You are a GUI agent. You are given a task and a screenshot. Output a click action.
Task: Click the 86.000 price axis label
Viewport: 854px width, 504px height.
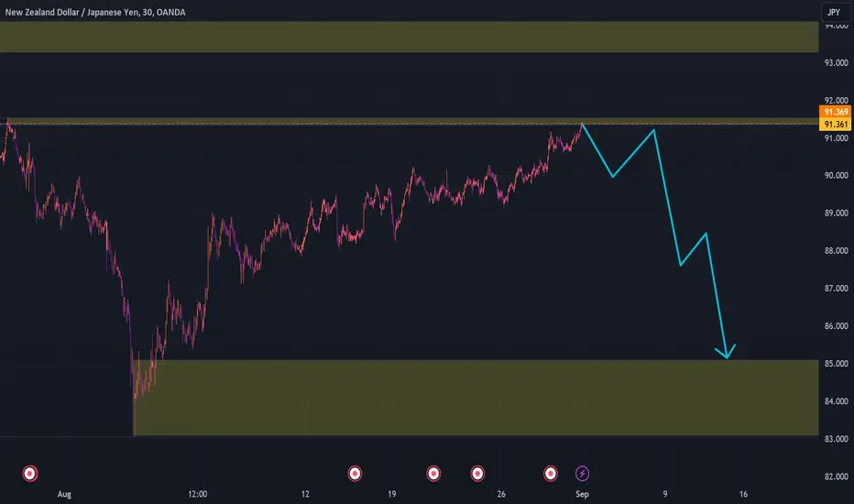[836, 326]
